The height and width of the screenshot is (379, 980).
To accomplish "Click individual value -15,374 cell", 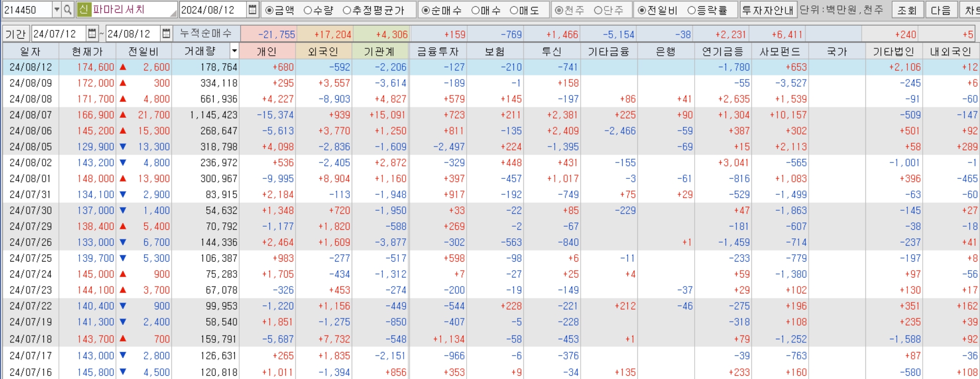I will pyautogui.click(x=275, y=115).
